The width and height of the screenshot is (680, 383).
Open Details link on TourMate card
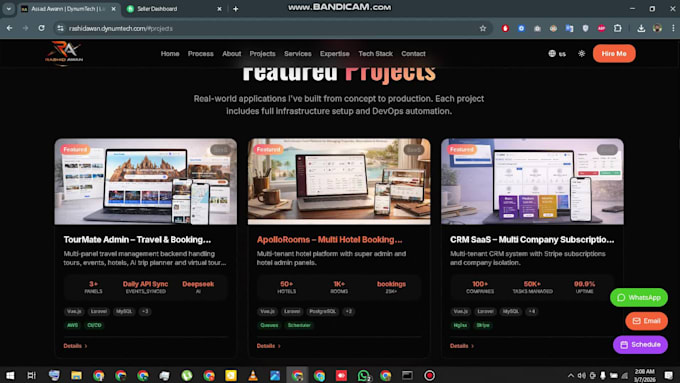(75, 346)
